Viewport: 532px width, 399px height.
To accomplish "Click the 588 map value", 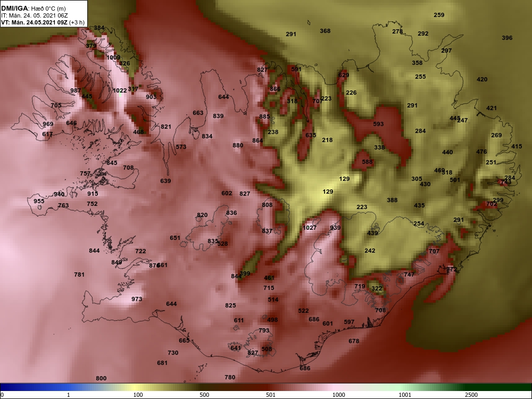I will click(367, 162).
